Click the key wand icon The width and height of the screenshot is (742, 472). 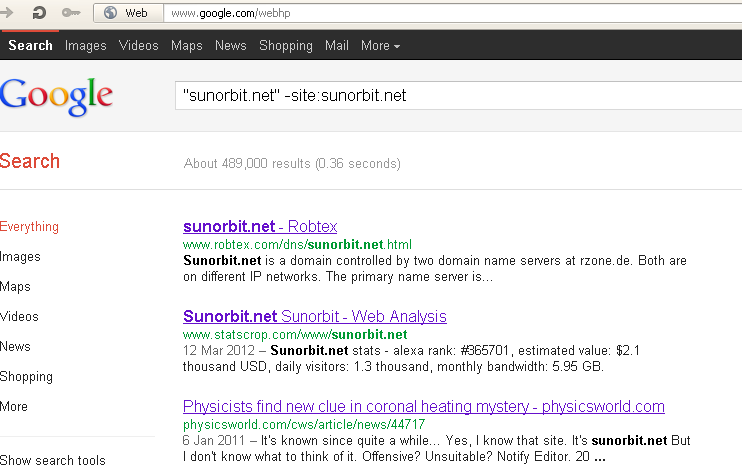click(71, 13)
